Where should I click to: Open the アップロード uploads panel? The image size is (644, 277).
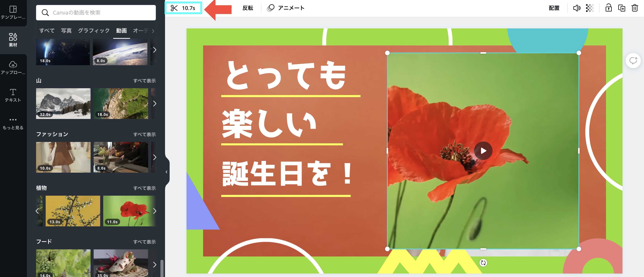(x=13, y=68)
